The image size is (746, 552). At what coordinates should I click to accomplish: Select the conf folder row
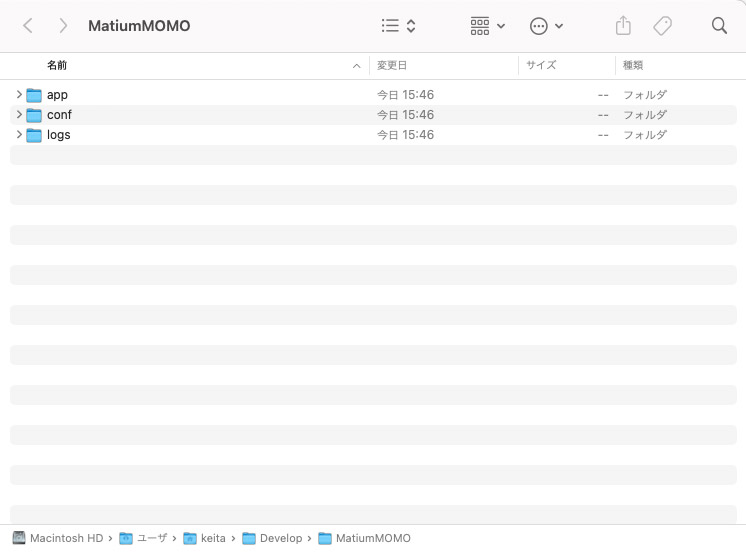(x=200, y=115)
